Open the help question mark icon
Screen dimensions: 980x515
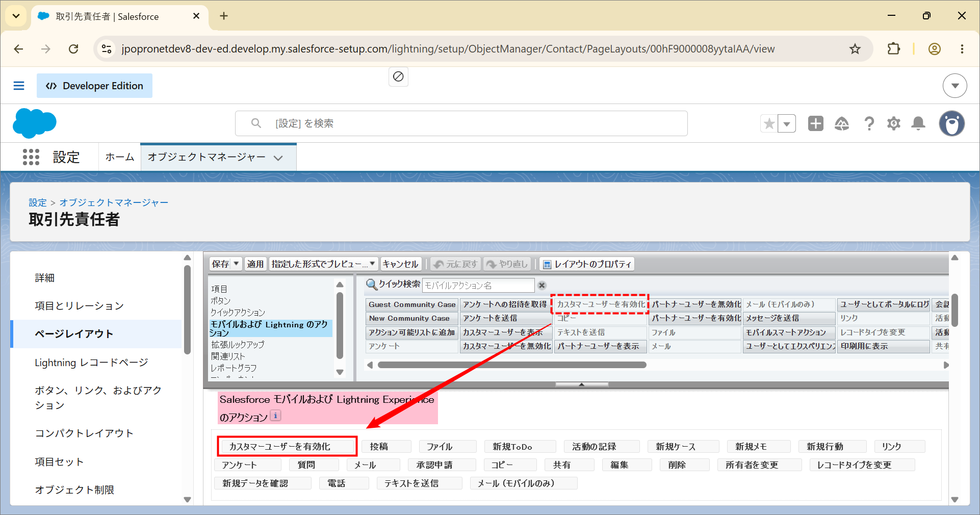pyautogui.click(x=869, y=123)
